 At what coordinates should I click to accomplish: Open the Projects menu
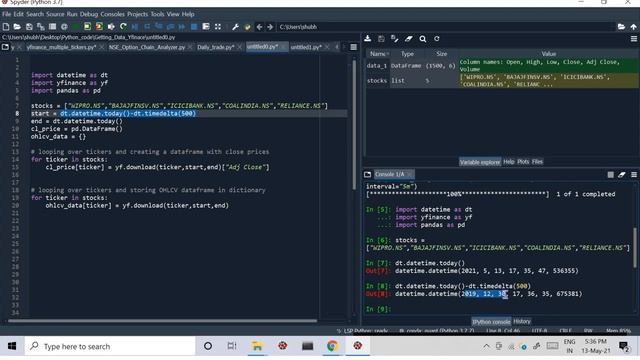138,14
